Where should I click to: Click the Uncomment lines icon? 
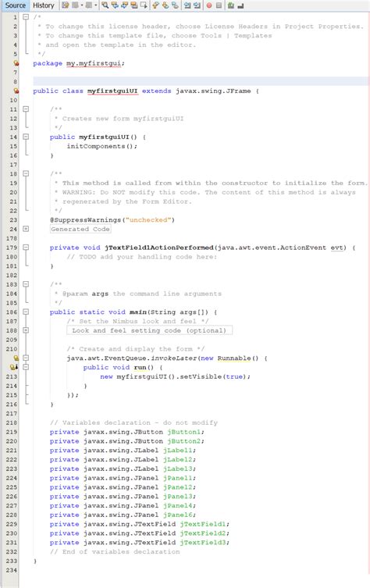[240, 5]
